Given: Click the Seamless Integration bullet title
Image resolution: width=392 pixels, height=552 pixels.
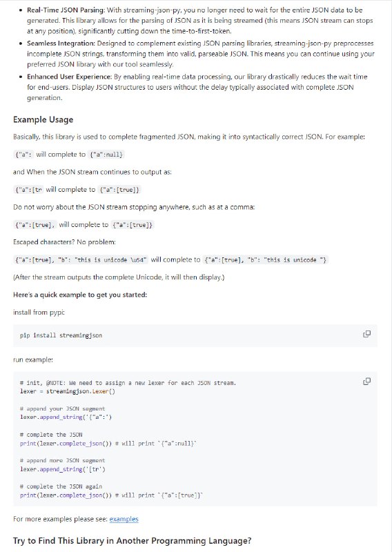Looking at the screenshot, I should [x=61, y=43].
